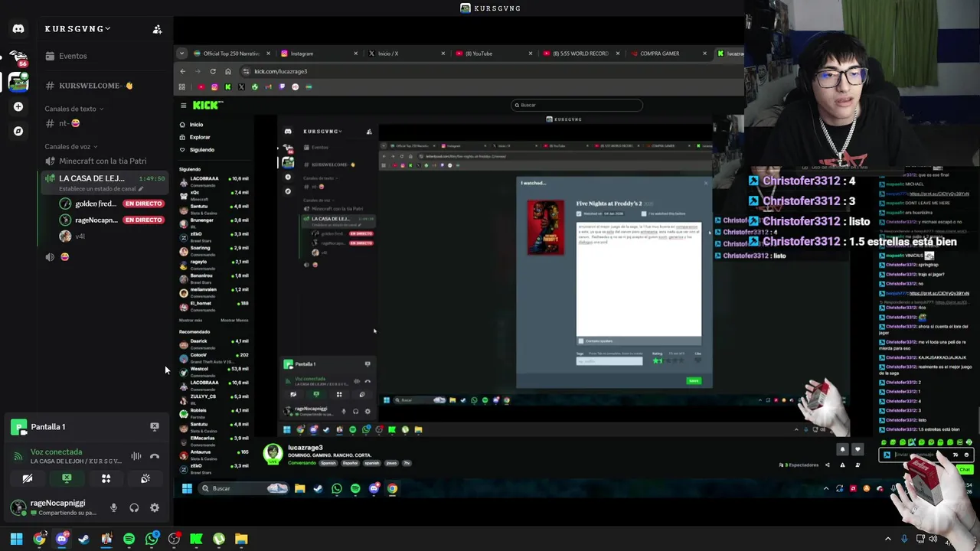Collapse Canales de voz category
Image resolution: width=980 pixels, height=551 pixels.
pos(71,146)
